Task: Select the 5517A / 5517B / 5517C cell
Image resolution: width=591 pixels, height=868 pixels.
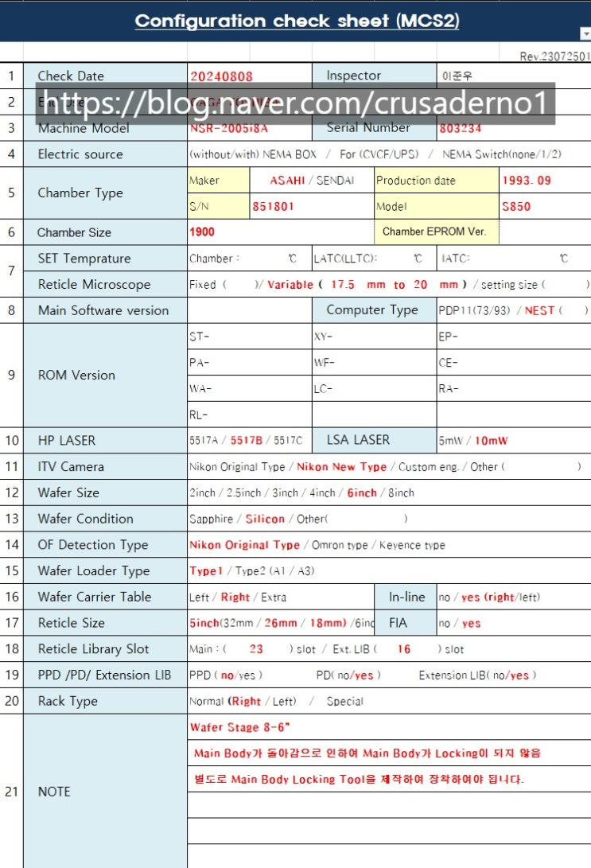Action: (x=250, y=441)
